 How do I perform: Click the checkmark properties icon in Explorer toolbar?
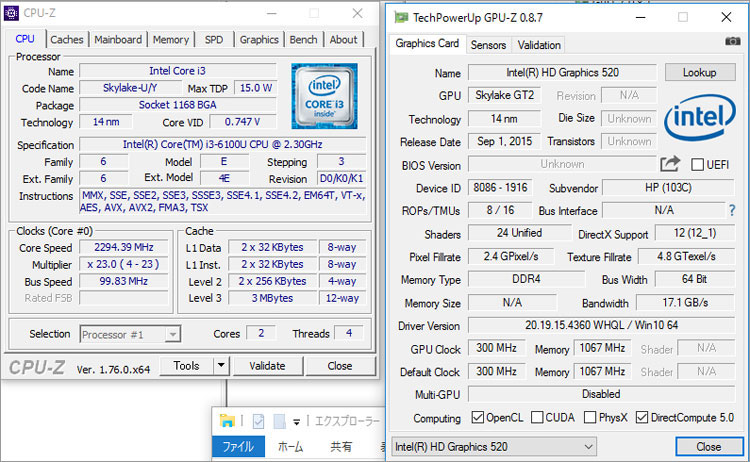tap(258, 421)
